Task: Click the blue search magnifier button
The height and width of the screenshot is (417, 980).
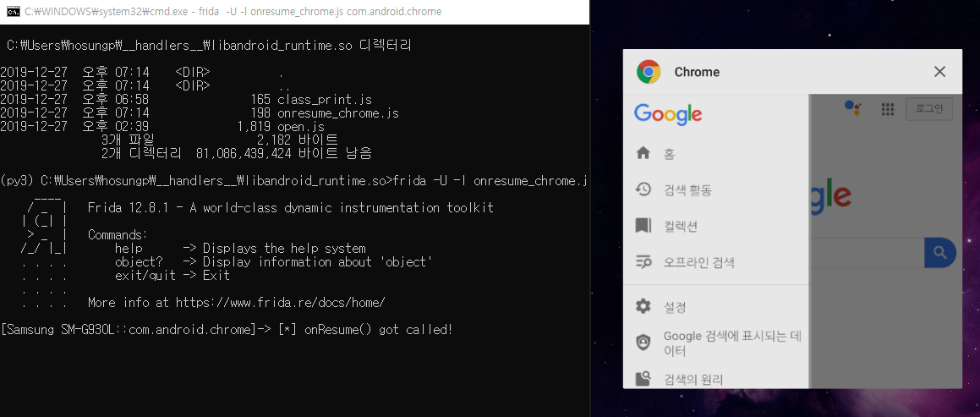Action: 940,253
